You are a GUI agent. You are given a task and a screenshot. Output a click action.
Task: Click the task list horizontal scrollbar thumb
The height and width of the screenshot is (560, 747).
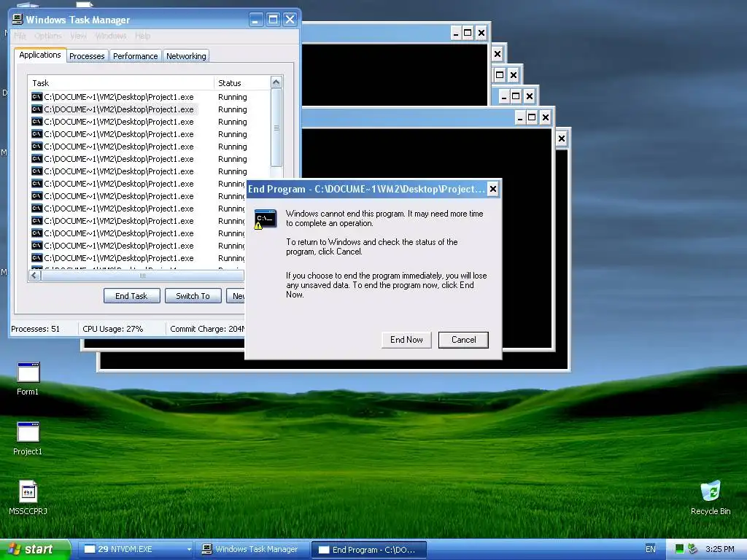[142, 275]
